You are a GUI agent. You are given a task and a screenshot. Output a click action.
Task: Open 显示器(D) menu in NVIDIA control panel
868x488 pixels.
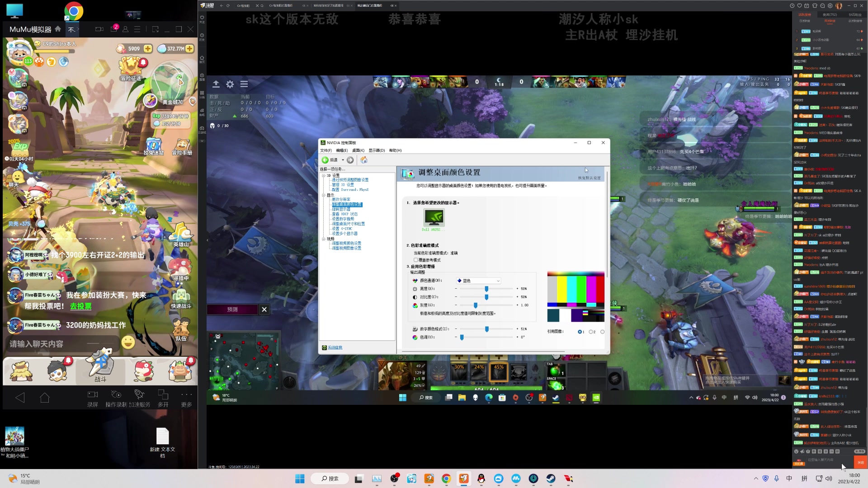pyautogui.click(x=377, y=150)
